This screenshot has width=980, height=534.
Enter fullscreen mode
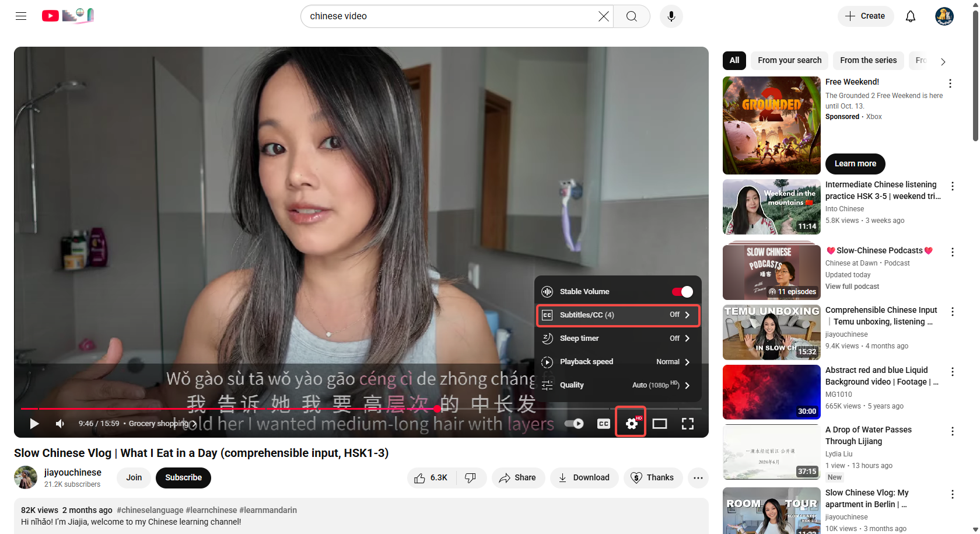tap(688, 423)
